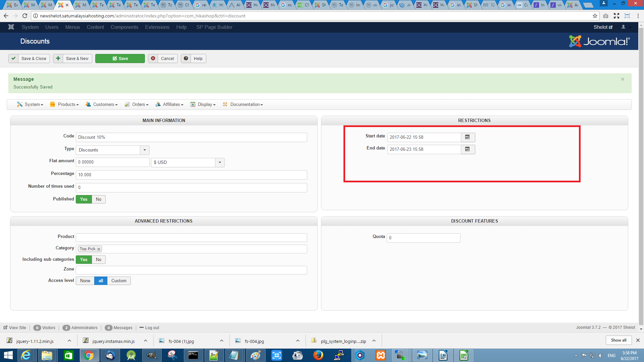
Task: Open the Components menu
Action: click(x=124, y=27)
